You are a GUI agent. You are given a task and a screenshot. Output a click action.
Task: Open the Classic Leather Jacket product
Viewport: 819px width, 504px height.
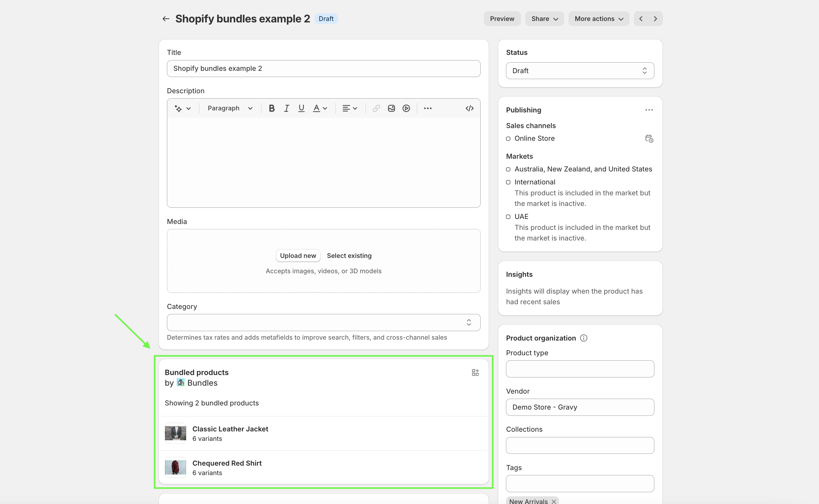click(230, 429)
